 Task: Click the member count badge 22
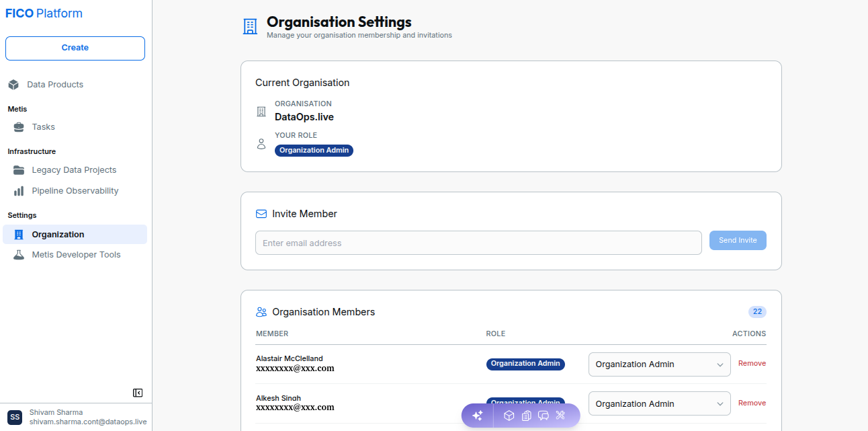(757, 312)
